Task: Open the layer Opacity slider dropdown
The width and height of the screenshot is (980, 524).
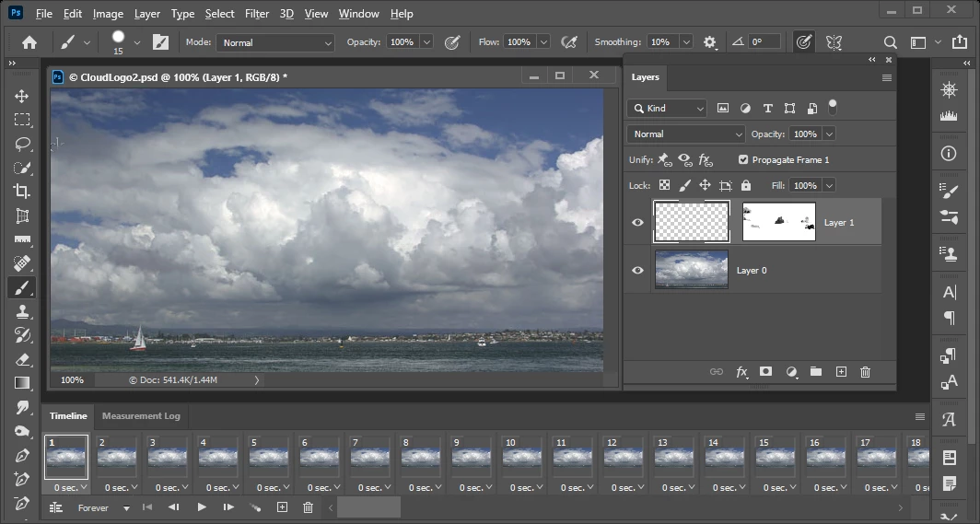Action: coord(829,134)
